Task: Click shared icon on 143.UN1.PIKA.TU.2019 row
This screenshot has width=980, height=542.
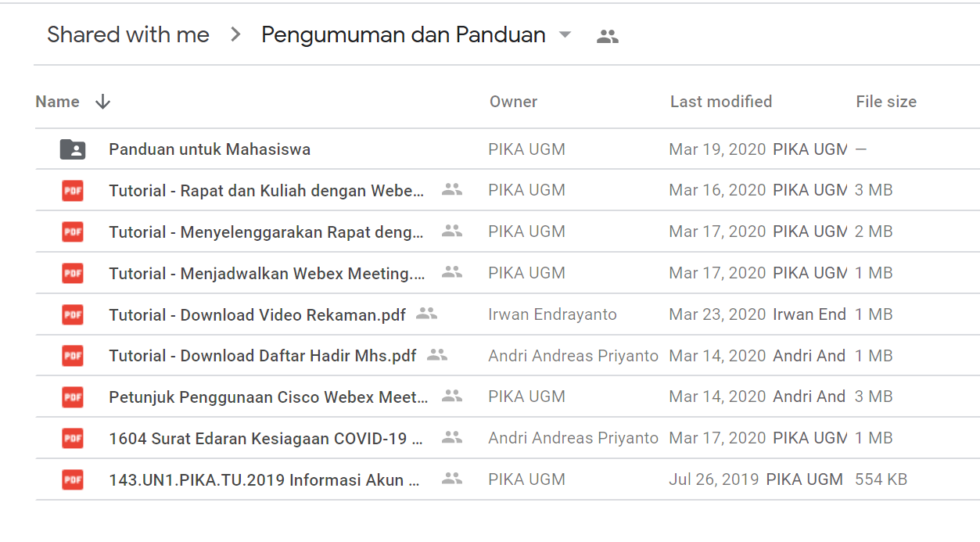Action: (452, 479)
